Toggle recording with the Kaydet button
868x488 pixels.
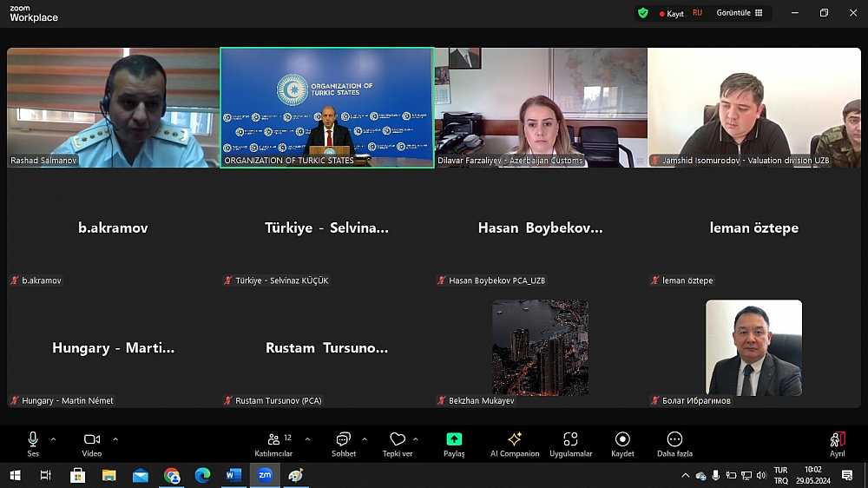622,444
